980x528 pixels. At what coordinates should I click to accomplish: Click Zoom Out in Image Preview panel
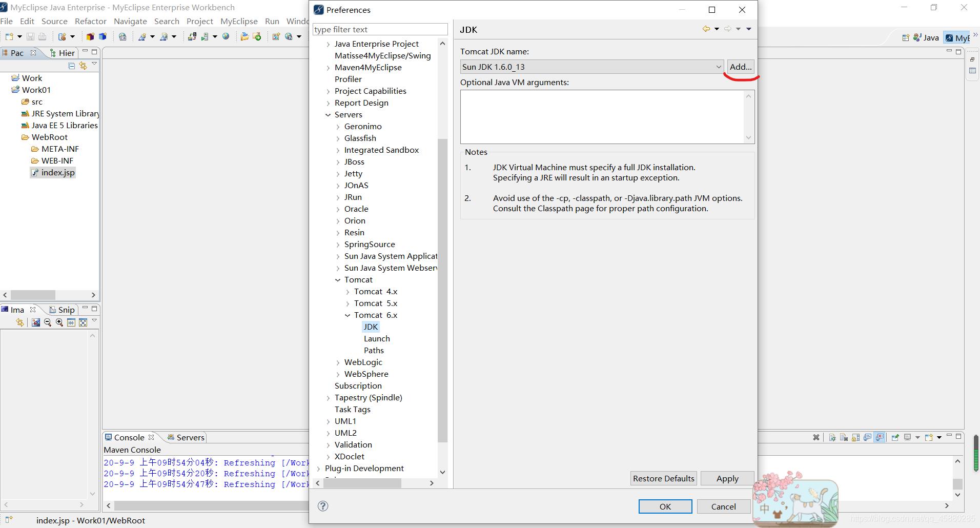48,322
